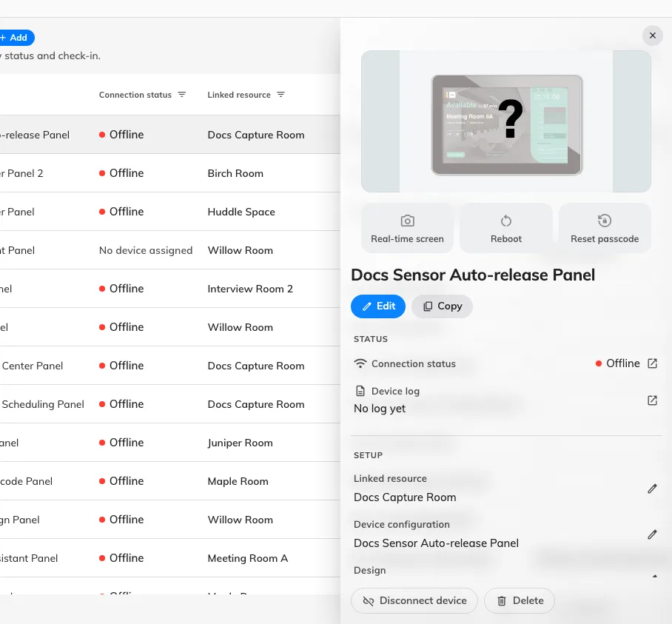Edit Device configuration pencil icon
Viewport: 672px width, 624px height.
(652, 534)
